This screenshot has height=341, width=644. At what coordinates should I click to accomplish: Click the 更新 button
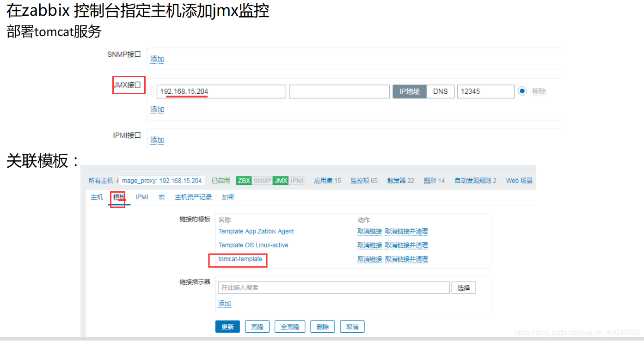[x=227, y=327]
